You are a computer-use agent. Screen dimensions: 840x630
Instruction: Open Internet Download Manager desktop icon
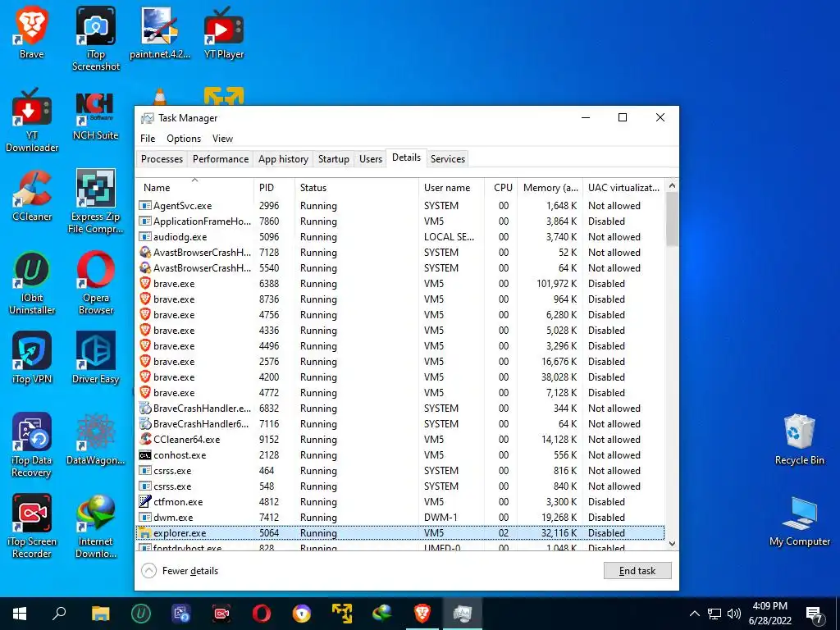click(95, 526)
